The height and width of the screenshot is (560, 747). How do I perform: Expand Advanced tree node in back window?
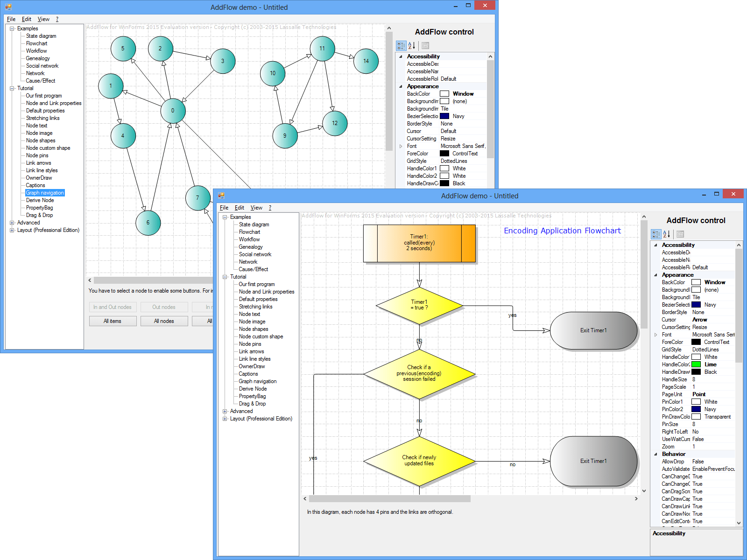pyautogui.click(x=12, y=223)
